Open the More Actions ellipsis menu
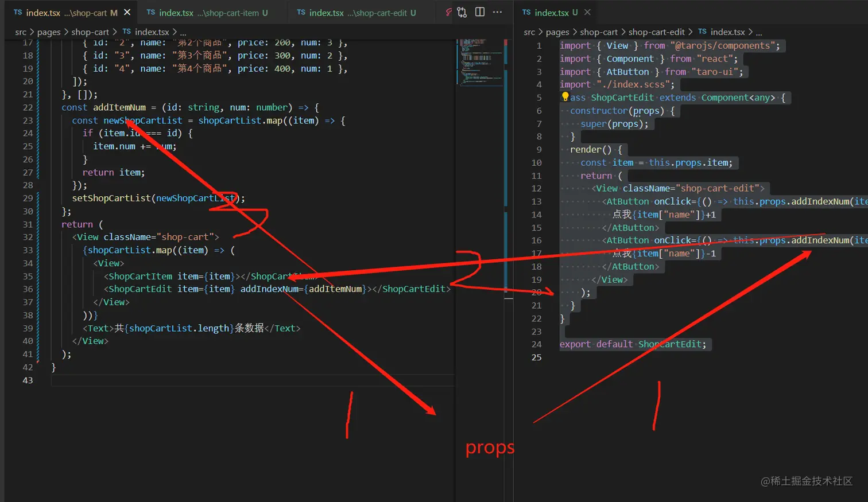 tap(498, 12)
